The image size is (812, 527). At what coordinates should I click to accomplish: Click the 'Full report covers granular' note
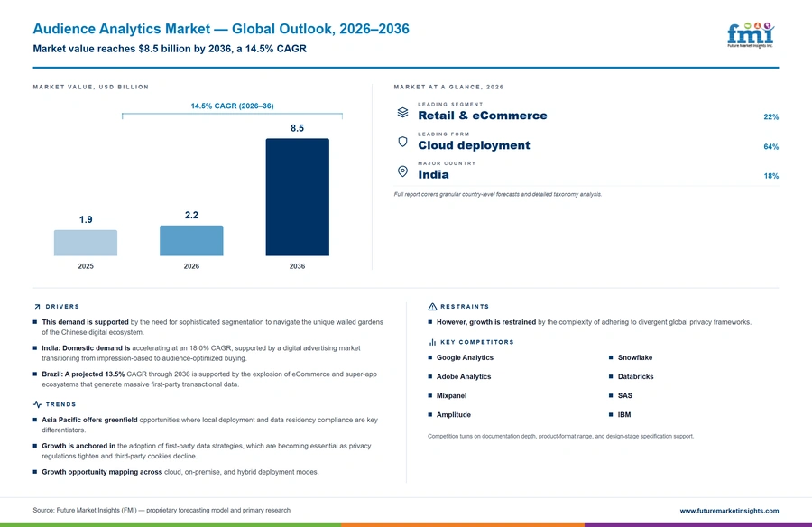(x=498, y=194)
